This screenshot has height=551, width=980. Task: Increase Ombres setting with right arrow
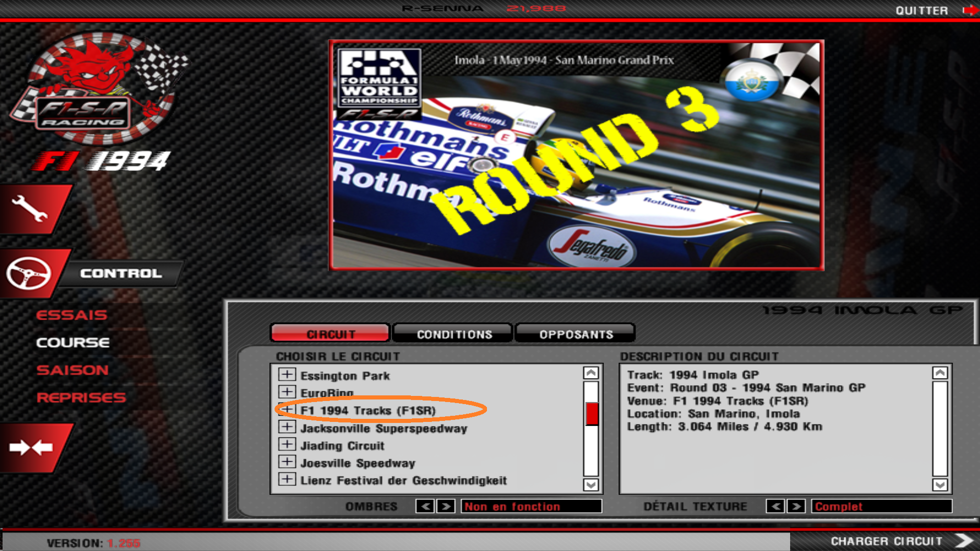coord(446,506)
